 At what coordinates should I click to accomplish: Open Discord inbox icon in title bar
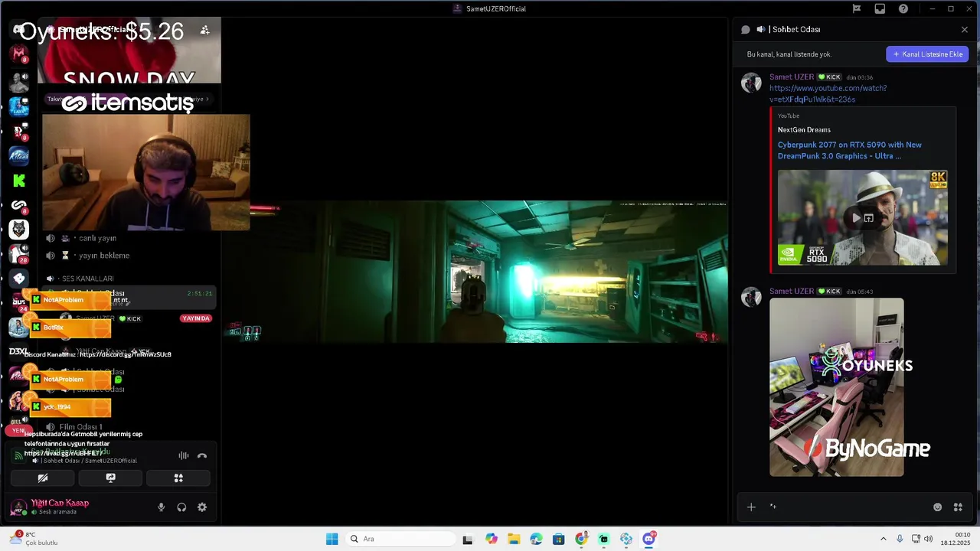(x=880, y=9)
